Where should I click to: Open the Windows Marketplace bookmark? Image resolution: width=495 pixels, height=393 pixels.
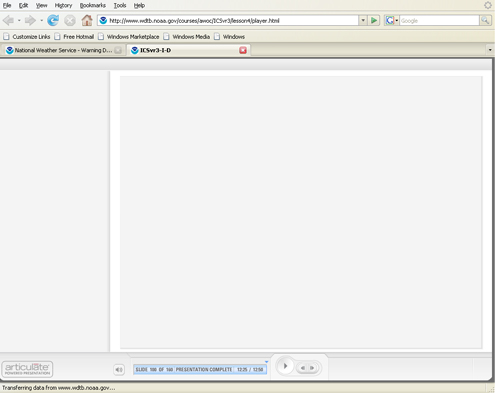[129, 37]
